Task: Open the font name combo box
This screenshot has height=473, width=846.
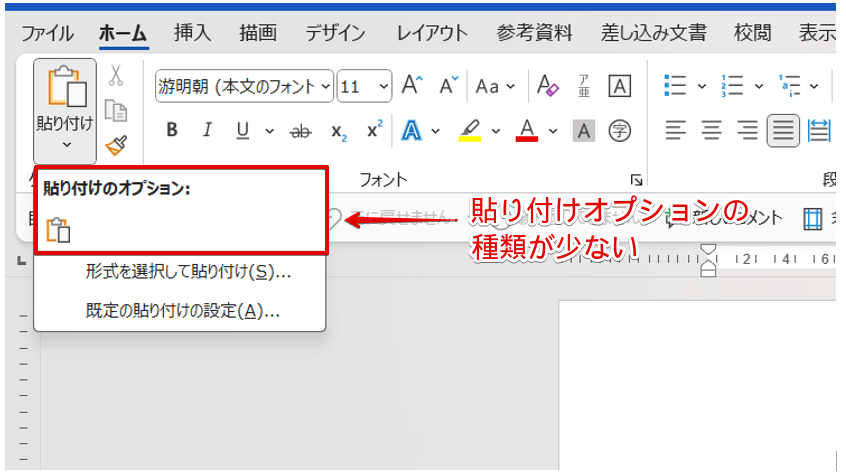Action: tap(244, 86)
